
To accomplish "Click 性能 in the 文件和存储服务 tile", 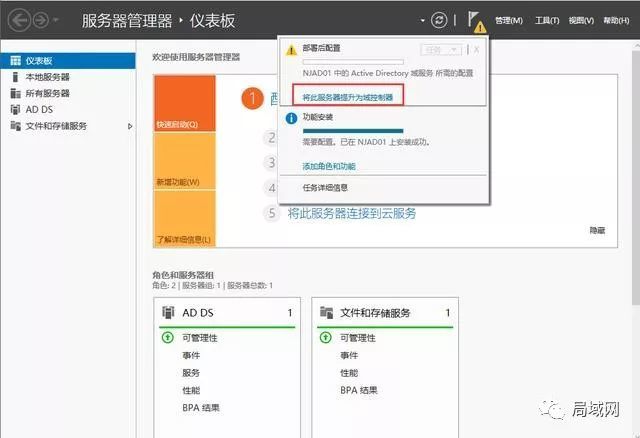I will (x=349, y=373).
